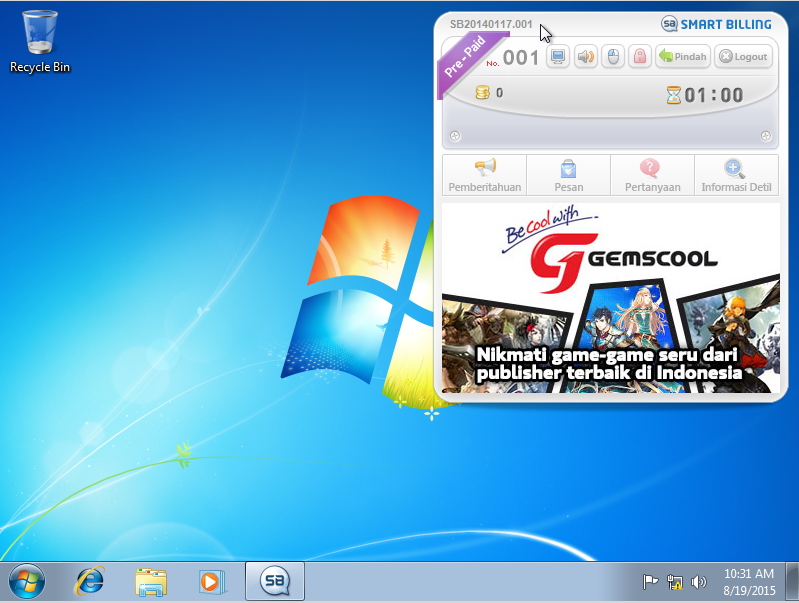799x603 pixels.
Task: Open Windows Media Player from the taskbar
Action: [212, 582]
